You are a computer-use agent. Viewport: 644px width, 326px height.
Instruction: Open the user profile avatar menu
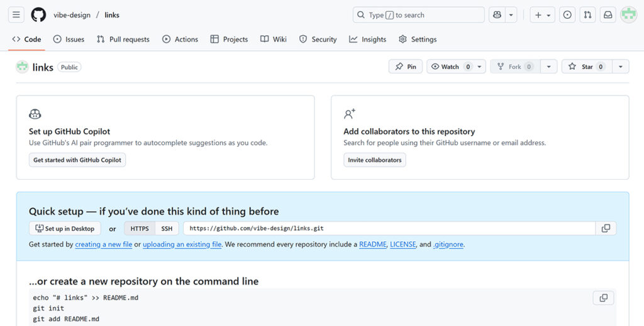click(628, 14)
